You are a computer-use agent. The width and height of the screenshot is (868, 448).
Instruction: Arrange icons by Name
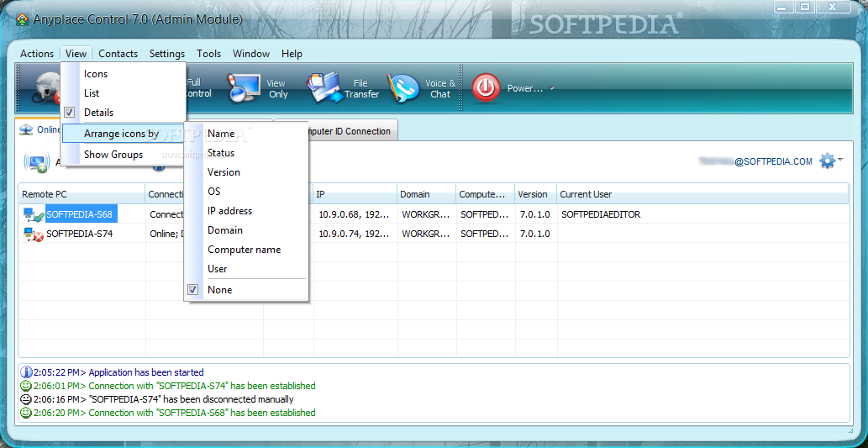[246, 134]
